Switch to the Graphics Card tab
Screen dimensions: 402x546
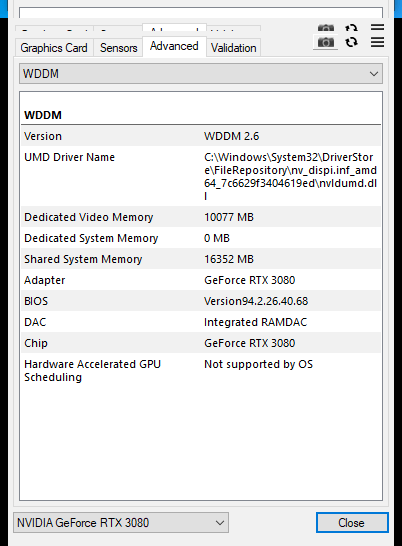(x=54, y=48)
